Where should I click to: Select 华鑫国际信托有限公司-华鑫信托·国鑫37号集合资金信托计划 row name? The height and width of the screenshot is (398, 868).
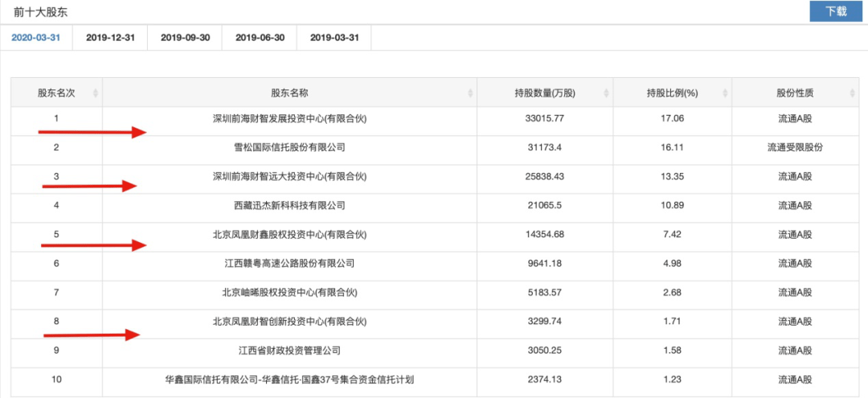click(289, 380)
